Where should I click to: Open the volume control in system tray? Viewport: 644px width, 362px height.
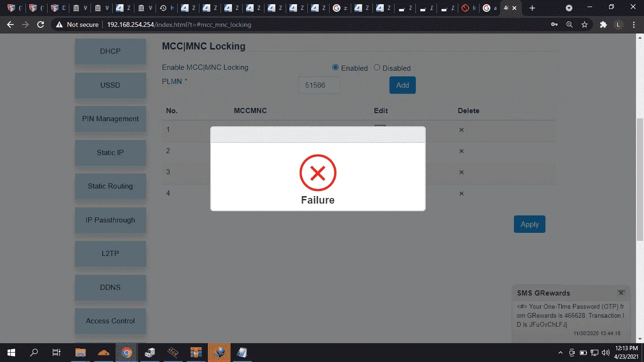[x=606, y=353]
